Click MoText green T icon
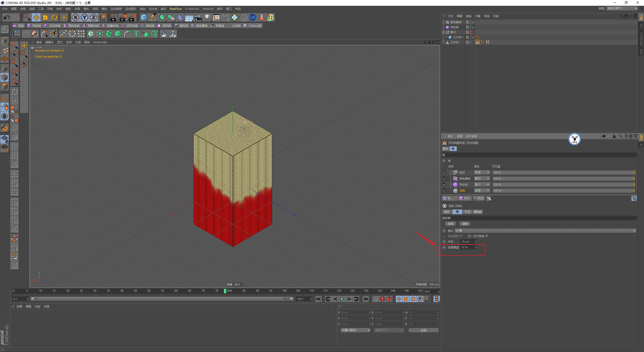644x352 pixels. (136, 34)
